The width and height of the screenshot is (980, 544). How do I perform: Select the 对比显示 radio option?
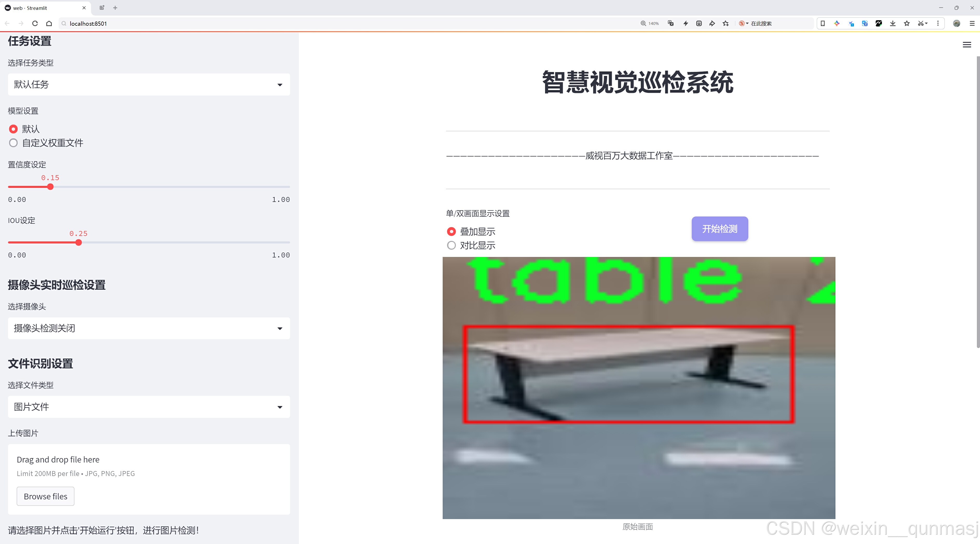pos(451,245)
